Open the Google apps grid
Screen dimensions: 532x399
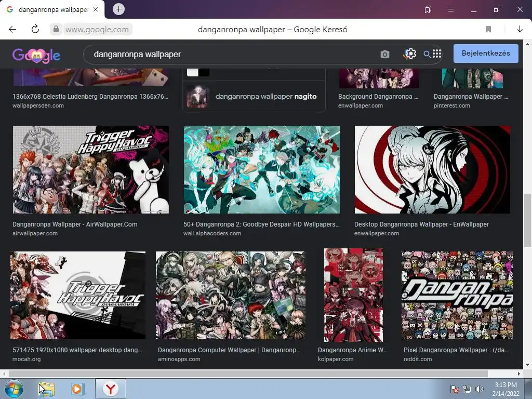[437, 54]
